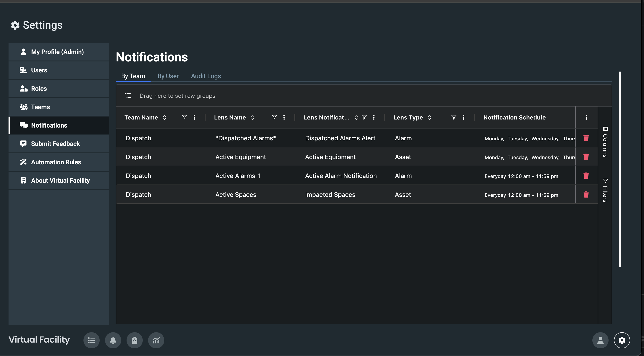Click the vertical page scrollbar
The height and width of the screenshot is (356, 644).
(x=620, y=169)
